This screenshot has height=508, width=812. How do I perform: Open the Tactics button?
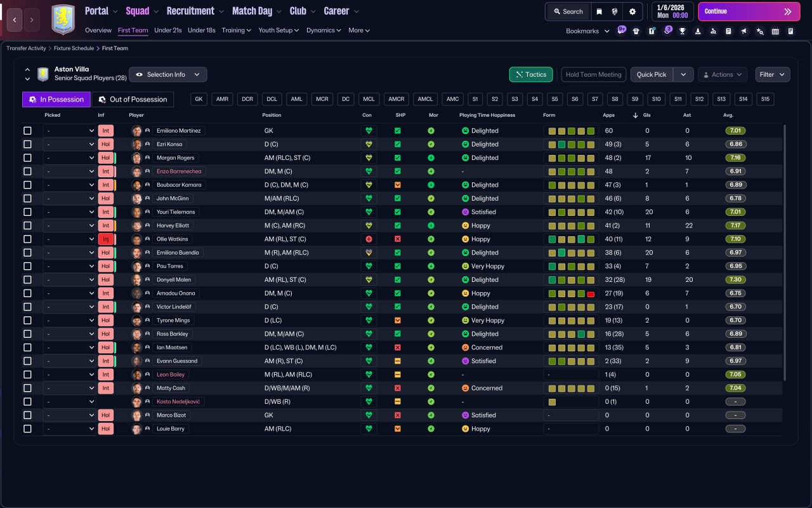pyautogui.click(x=531, y=74)
